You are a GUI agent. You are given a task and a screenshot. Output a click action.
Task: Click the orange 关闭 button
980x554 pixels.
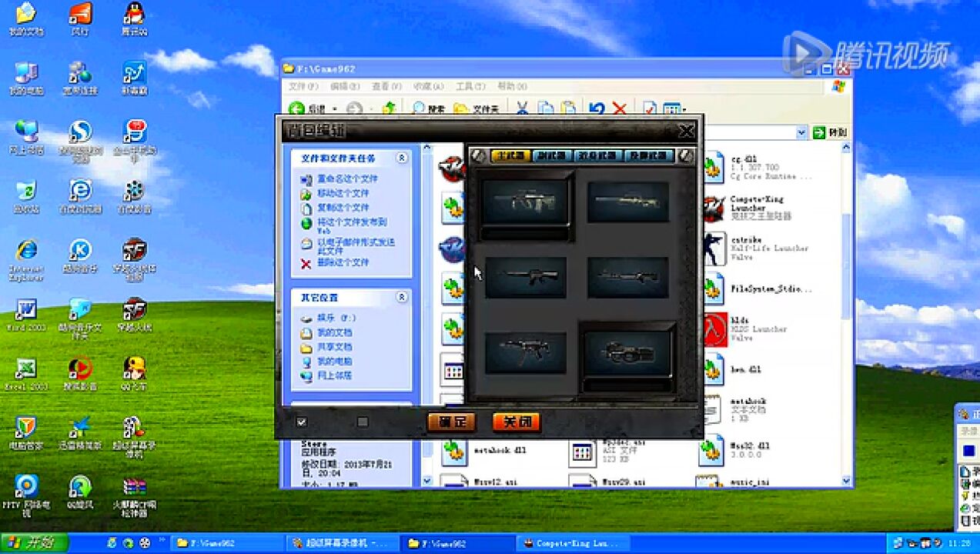517,422
